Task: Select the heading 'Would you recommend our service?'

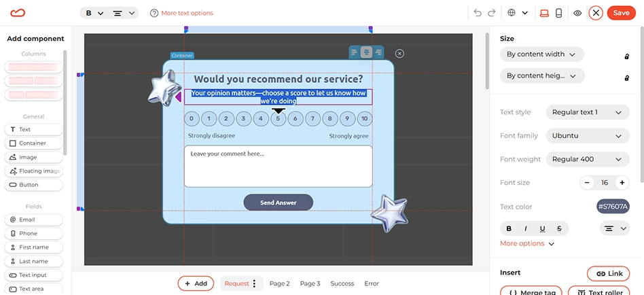Action: 278,79
